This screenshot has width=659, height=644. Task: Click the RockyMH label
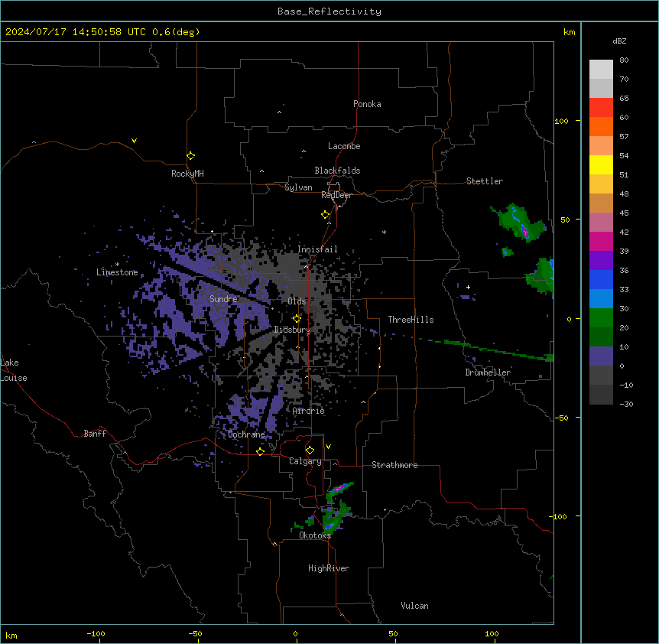click(187, 174)
